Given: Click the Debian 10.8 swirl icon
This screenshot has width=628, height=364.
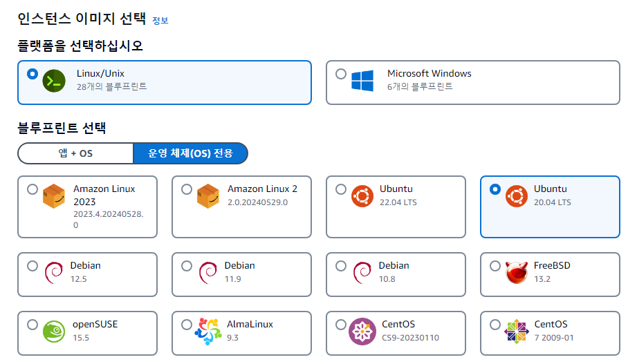Looking at the screenshot, I should coord(362,272).
